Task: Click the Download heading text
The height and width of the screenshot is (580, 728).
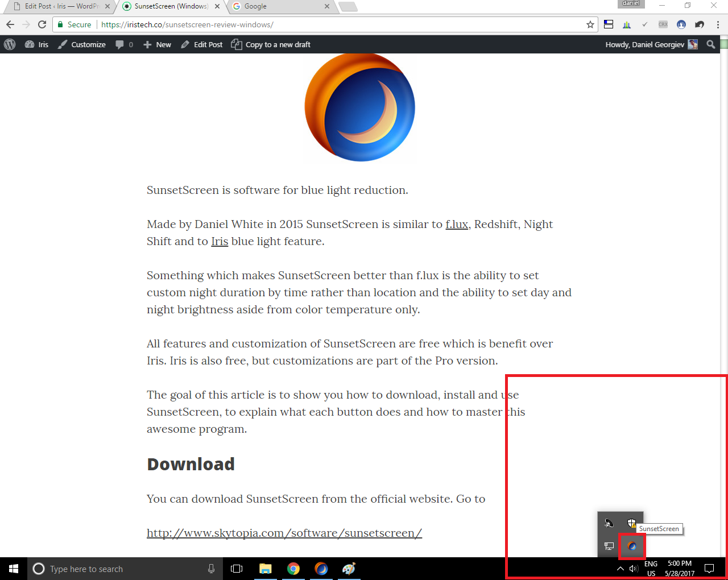Action: point(191,464)
